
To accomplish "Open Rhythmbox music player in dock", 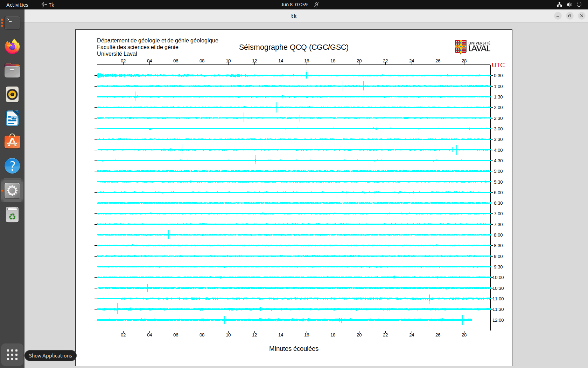I will 12,94.
